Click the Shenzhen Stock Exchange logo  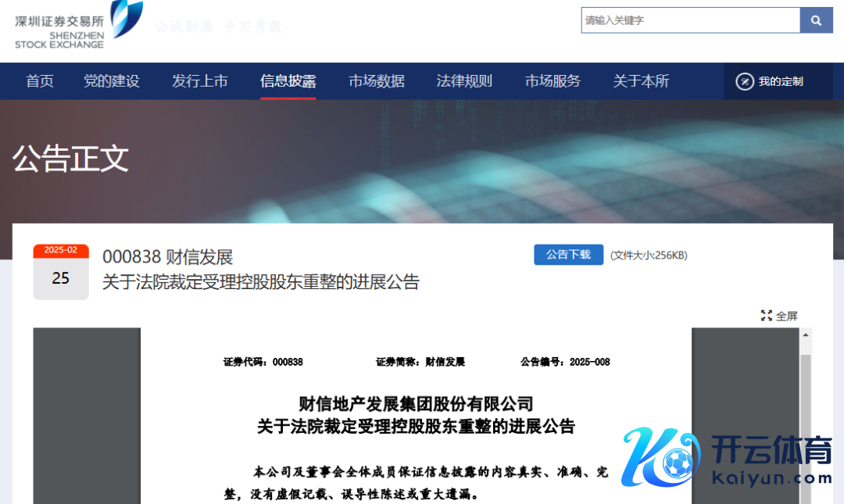click(x=78, y=25)
